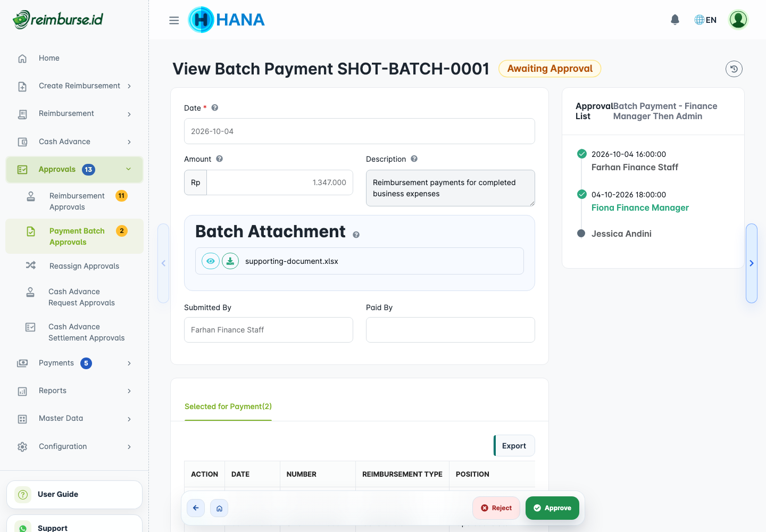This screenshot has height=532, width=766.
Task: Expand the Payments menu
Action: 74,363
